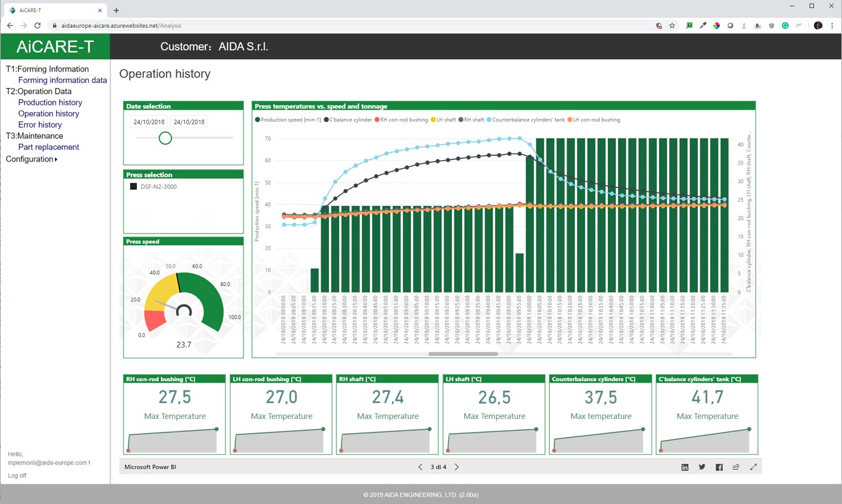Click the green T extension icon

point(689,26)
